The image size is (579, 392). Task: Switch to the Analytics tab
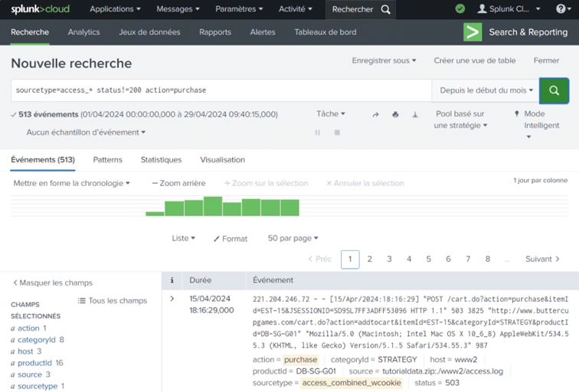(83, 32)
